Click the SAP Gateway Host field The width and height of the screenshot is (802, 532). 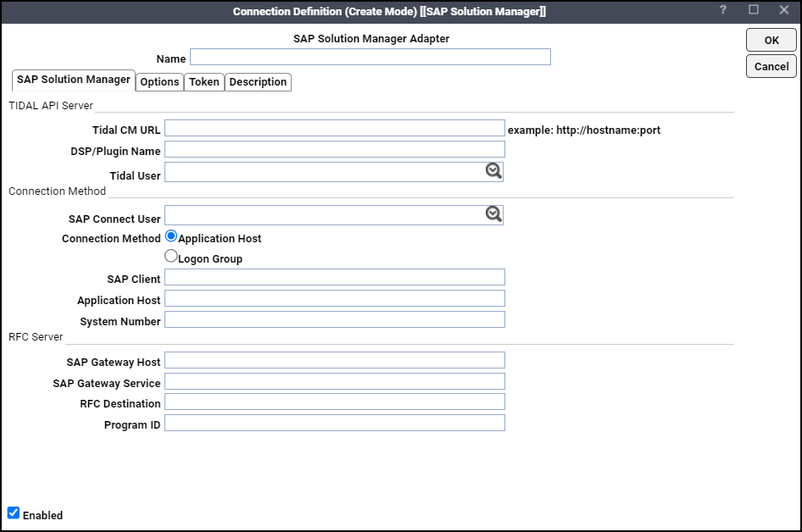(x=335, y=360)
